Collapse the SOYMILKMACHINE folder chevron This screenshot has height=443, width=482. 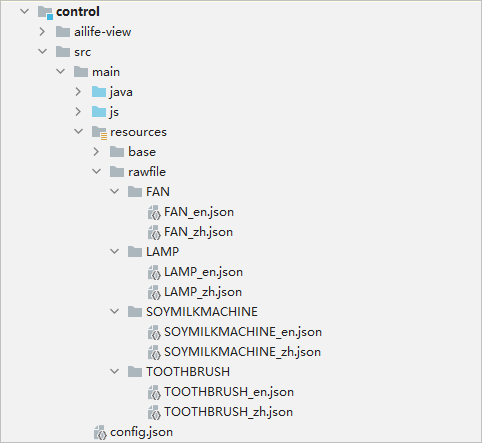(x=115, y=311)
